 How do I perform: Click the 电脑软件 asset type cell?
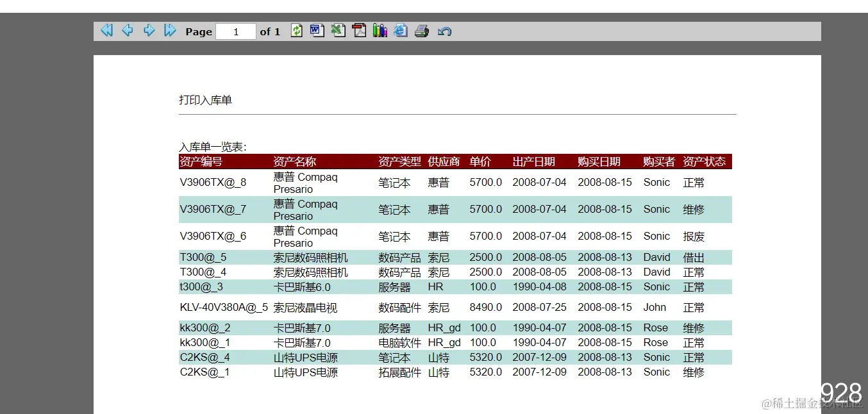pyautogui.click(x=400, y=343)
